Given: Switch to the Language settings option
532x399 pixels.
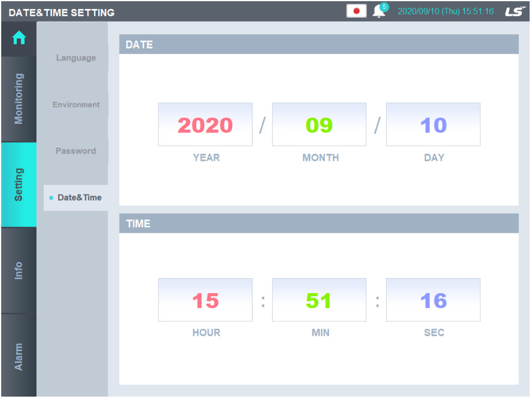Looking at the screenshot, I should (75, 58).
